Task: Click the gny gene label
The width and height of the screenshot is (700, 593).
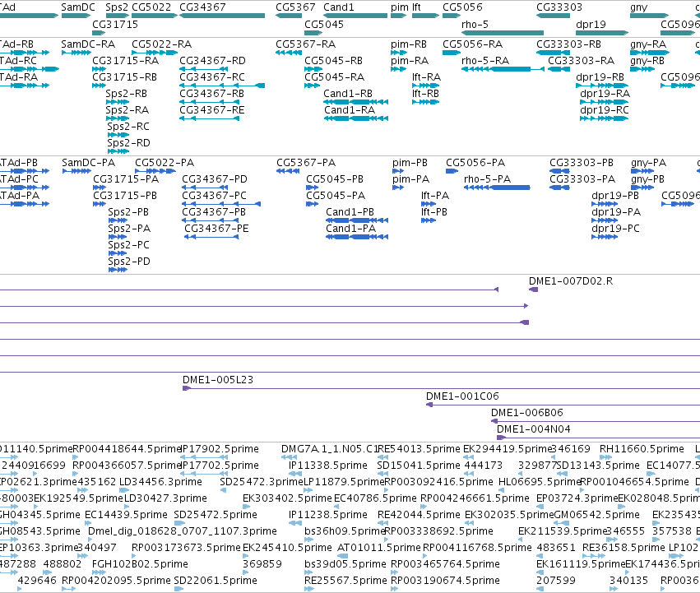Action: pos(638,7)
